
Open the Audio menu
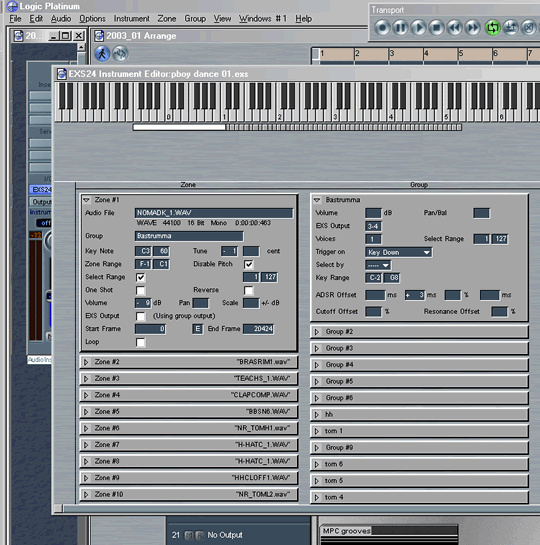point(61,19)
